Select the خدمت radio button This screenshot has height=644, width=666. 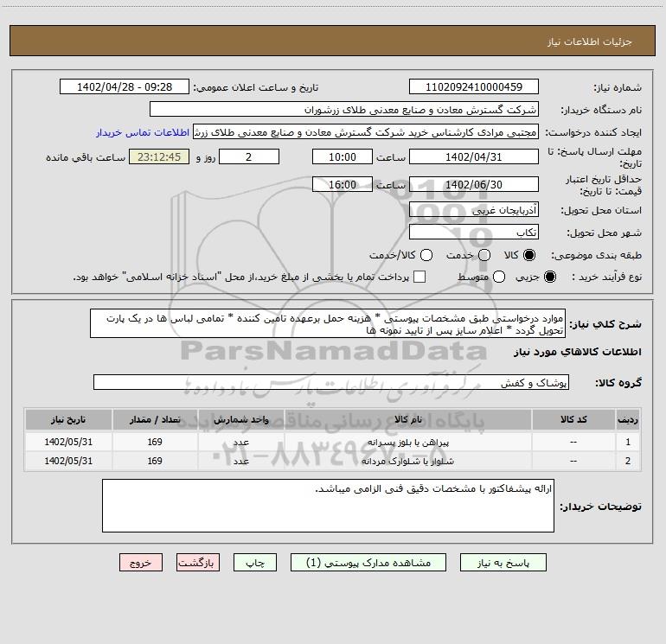pos(484,255)
